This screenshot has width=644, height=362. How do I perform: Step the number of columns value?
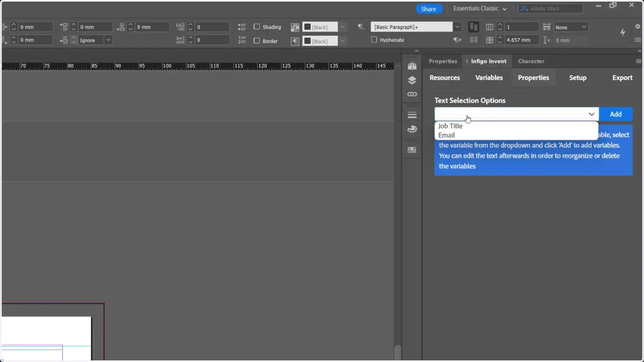500,27
